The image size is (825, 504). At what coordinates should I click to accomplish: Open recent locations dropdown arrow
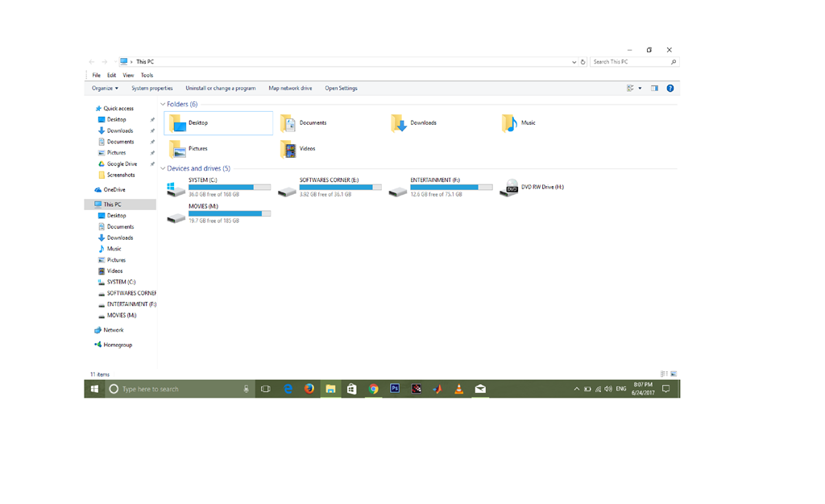114,62
